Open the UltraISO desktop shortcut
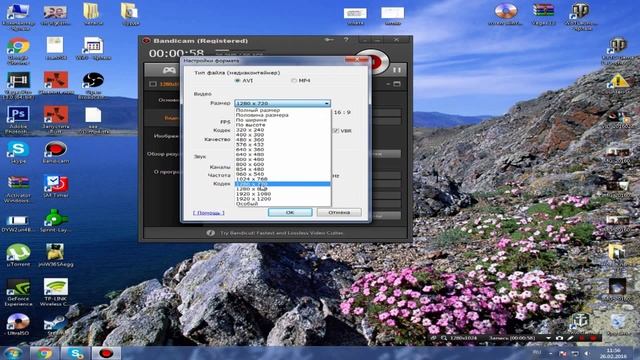 click(18, 324)
